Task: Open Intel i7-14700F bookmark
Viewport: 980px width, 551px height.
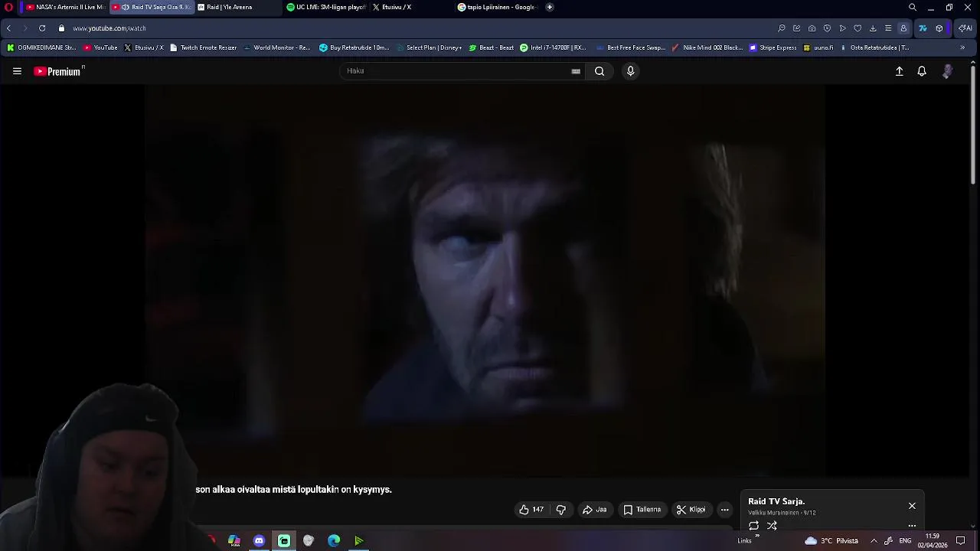Action: (x=553, y=47)
